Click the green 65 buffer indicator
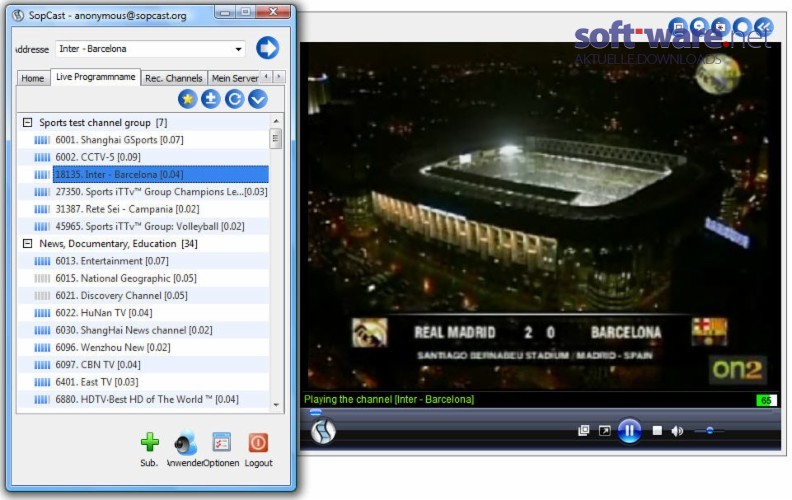This screenshot has width=792, height=500. 766,400
